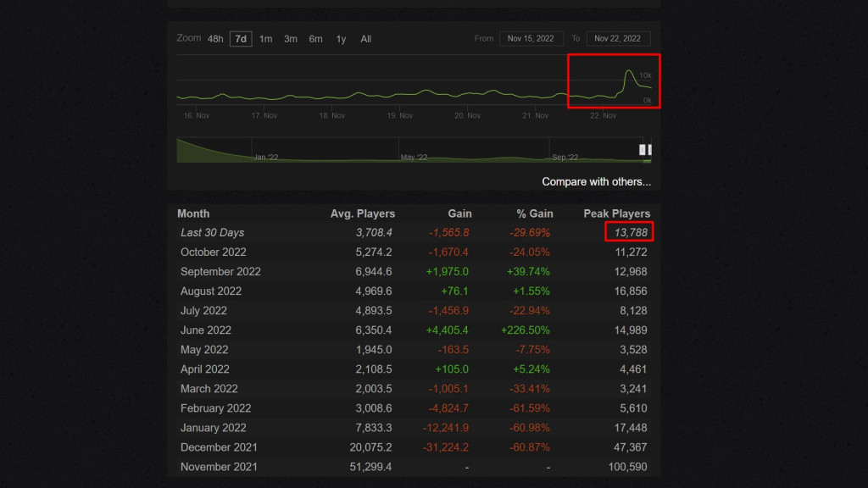Select the 48h zoom preset
868x488 pixels.
coord(215,39)
